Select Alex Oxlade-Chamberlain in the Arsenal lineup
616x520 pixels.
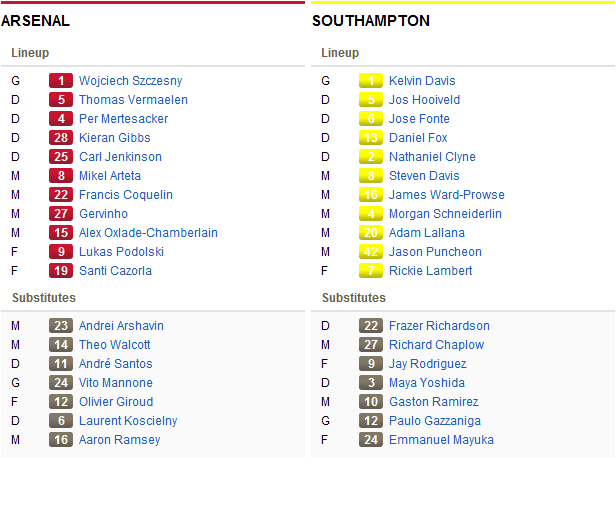[x=148, y=233]
